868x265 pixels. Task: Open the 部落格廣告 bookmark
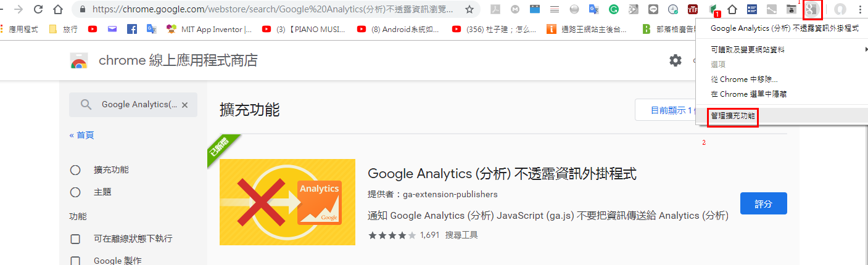[669, 29]
